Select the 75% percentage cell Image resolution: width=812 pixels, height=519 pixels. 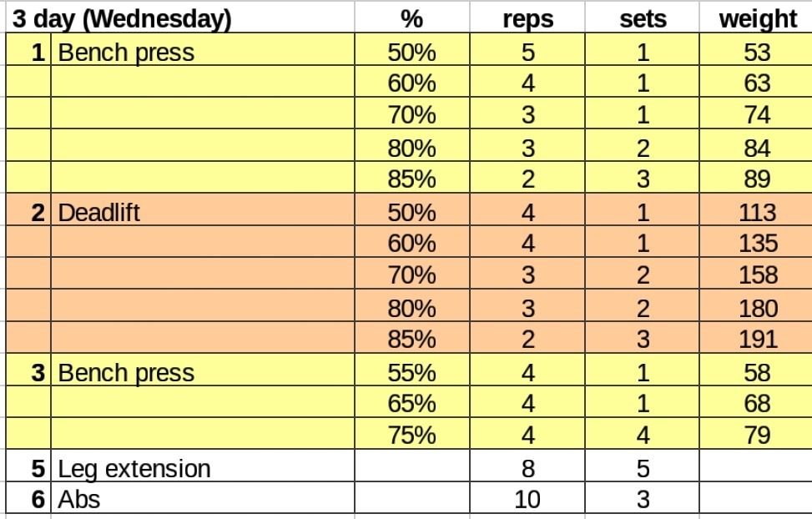pos(411,436)
